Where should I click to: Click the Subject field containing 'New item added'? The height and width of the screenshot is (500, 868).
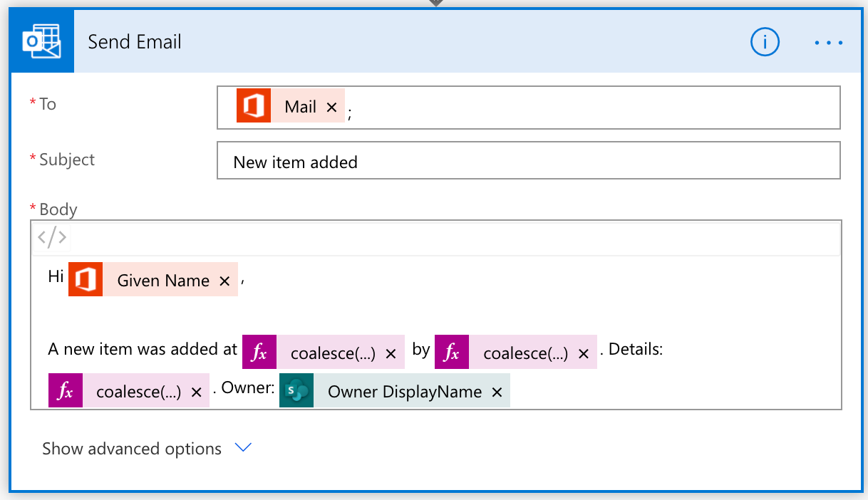[529, 160]
